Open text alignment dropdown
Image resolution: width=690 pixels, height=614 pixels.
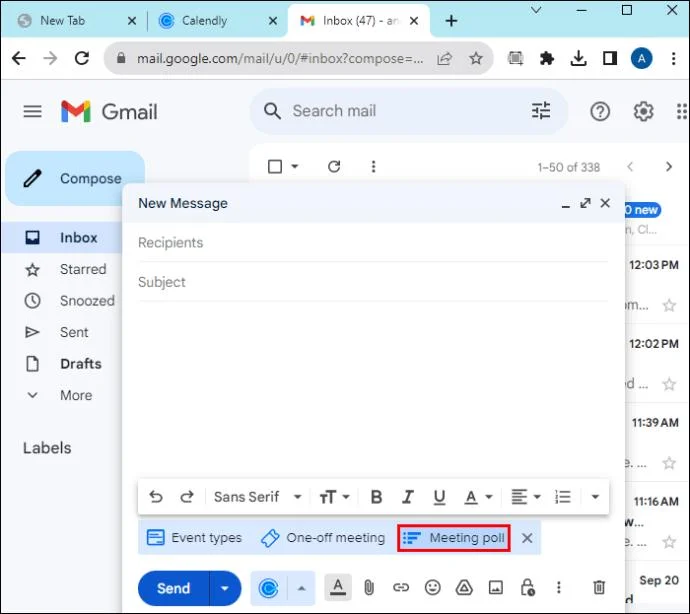(x=525, y=497)
